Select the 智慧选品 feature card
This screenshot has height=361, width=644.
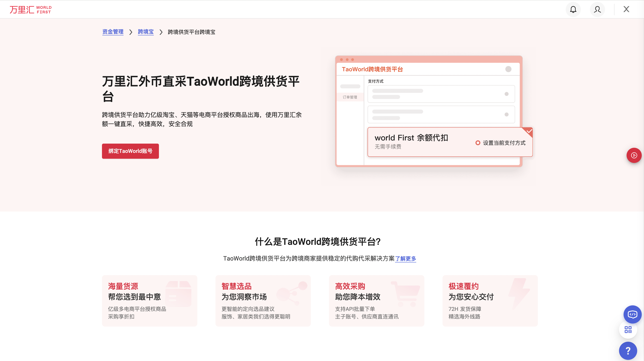[x=263, y=300]
